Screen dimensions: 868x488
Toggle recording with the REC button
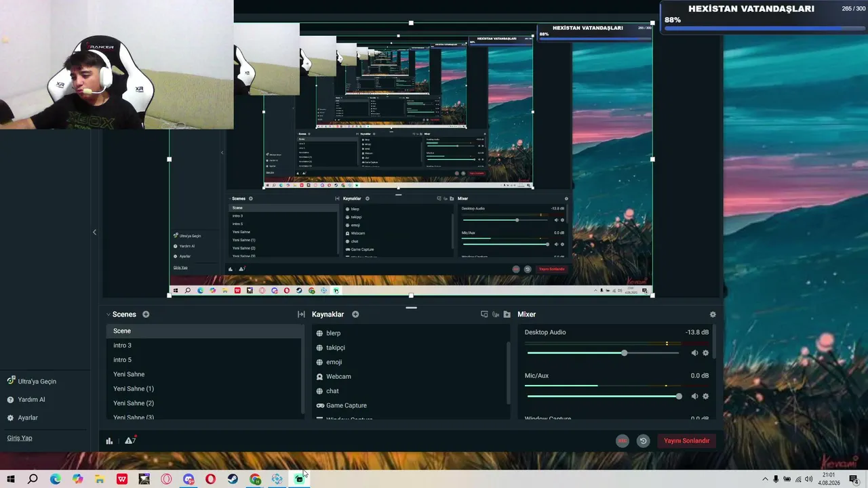pyautogui.click(x=623, y=441)
